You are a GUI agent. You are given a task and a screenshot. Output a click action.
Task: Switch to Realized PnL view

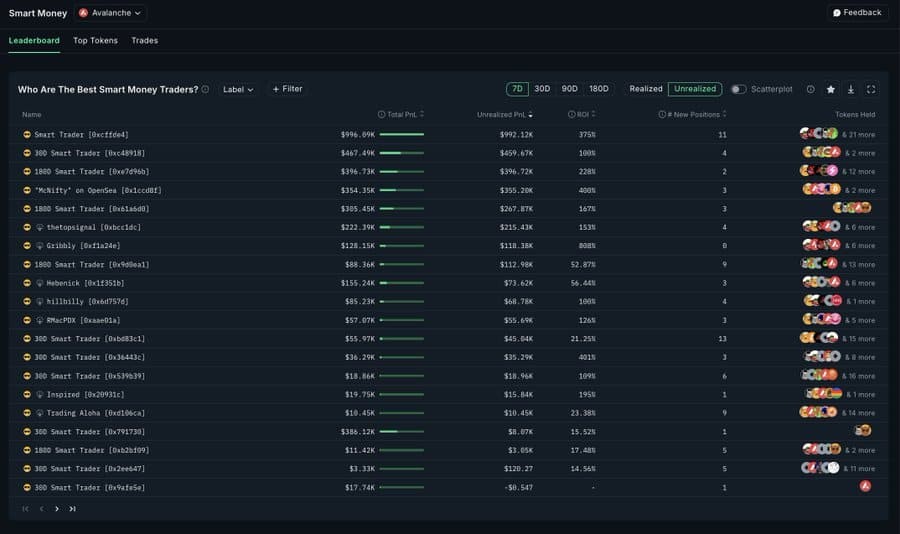pos(645,89)
